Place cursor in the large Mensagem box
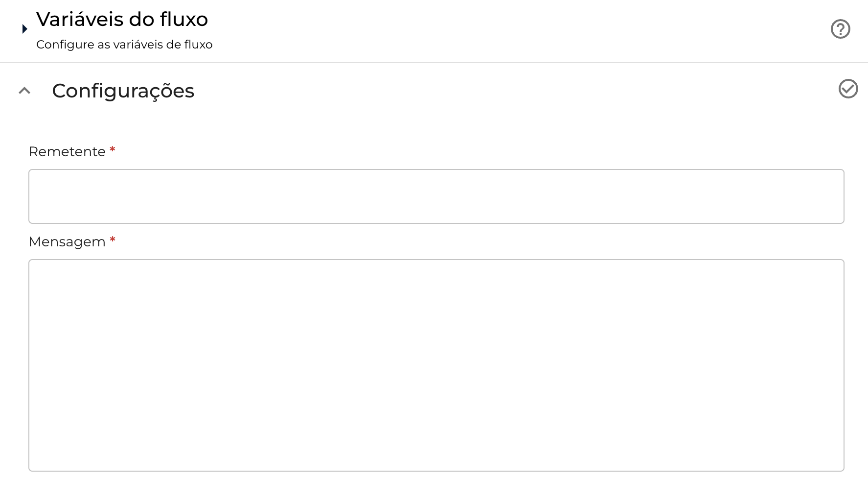Screen dimensions: 868x478 pyautogui.click(x=436, y=365)
